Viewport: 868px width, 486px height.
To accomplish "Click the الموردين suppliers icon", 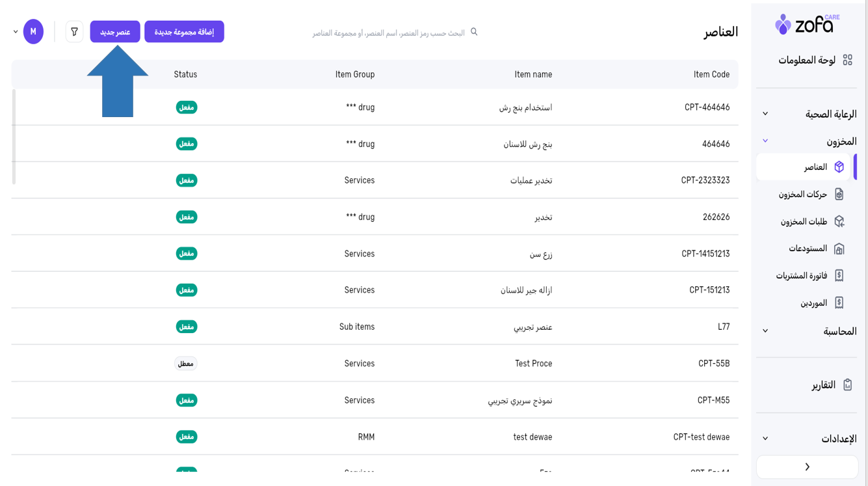I will [839, 303].
